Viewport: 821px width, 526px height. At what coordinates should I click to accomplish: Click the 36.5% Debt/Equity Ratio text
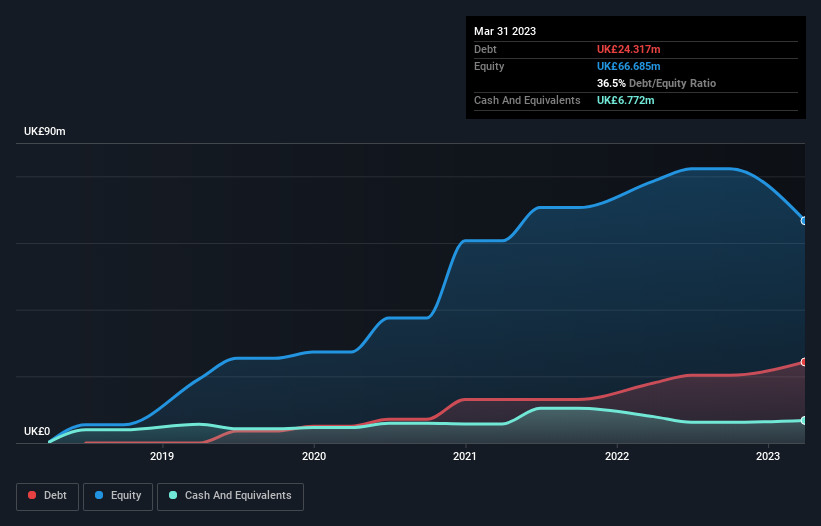point(656,83)
